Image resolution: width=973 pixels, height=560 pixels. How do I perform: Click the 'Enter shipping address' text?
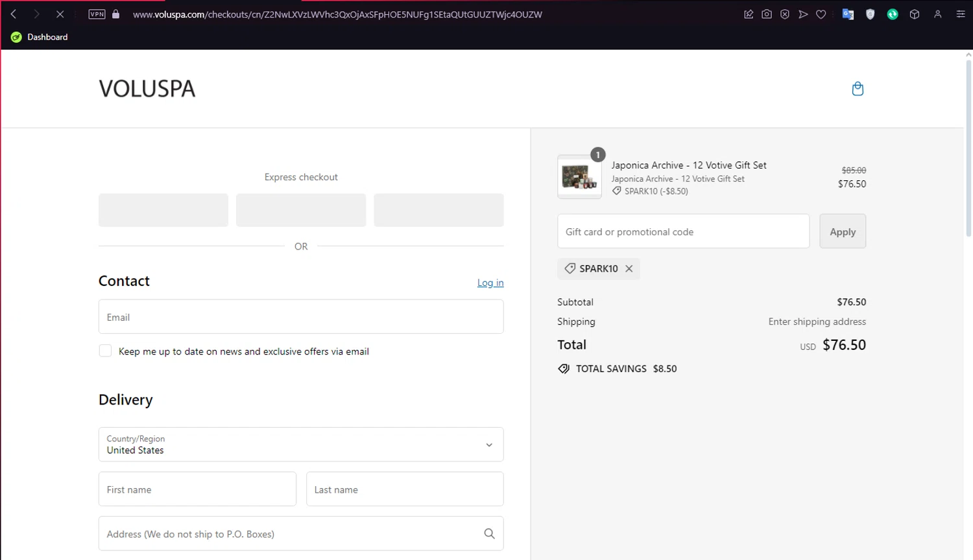click(x=817, y=321)
